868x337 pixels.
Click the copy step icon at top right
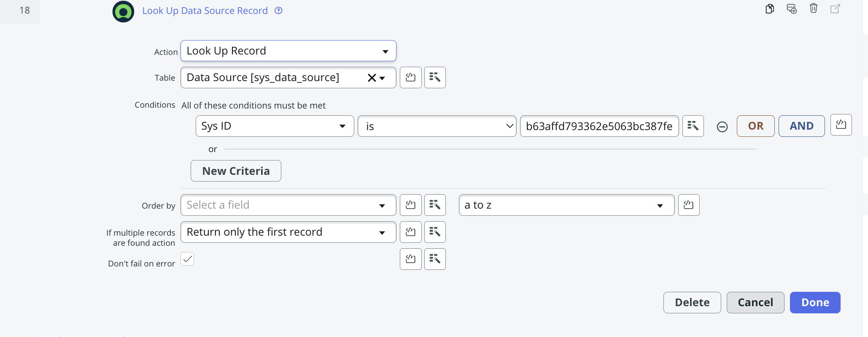tap(770, 9)
